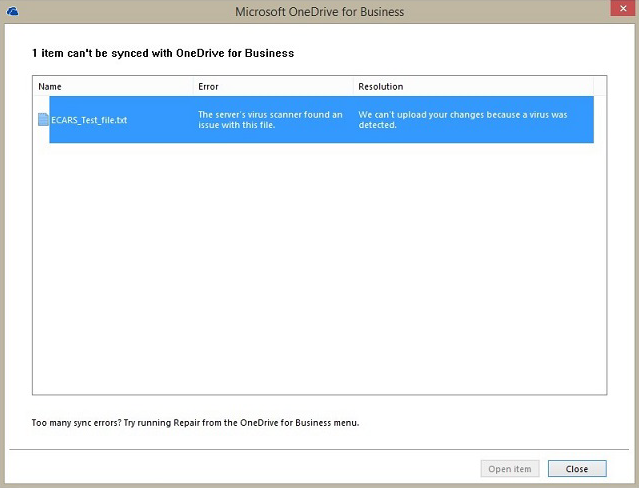Click the Close button
Viewport: 639px width, 488px height.
[577, 469]
